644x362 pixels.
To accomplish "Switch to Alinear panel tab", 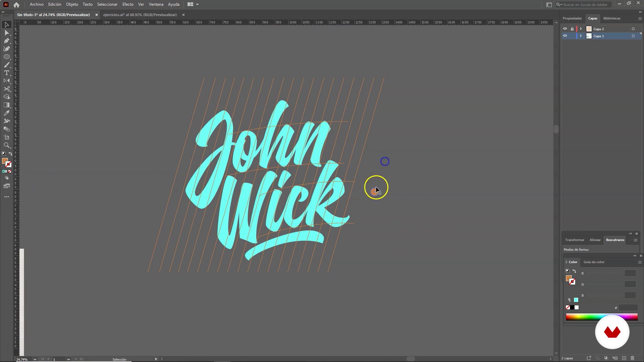I will [595, 240].
